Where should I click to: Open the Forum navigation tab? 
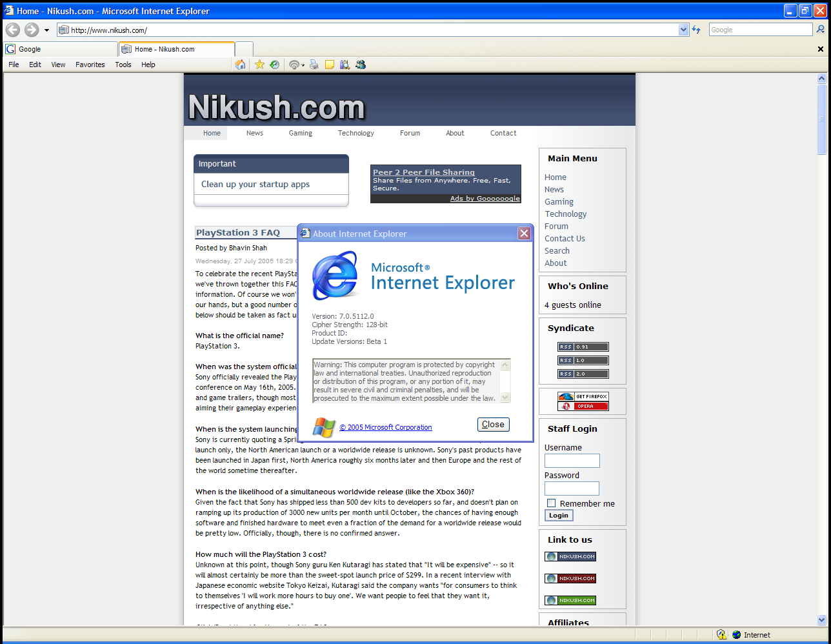[410, 133]
